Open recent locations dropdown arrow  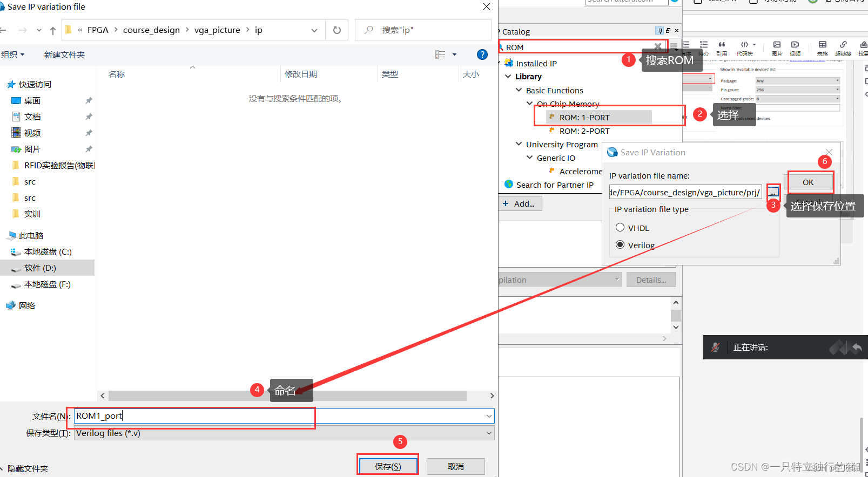coord(39,30)
